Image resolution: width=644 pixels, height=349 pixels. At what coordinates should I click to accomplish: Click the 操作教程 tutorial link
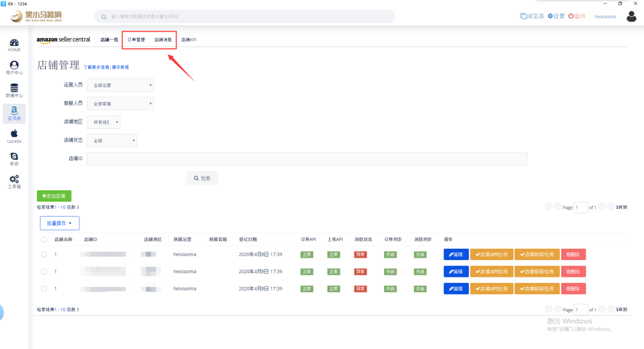point(120,67)
